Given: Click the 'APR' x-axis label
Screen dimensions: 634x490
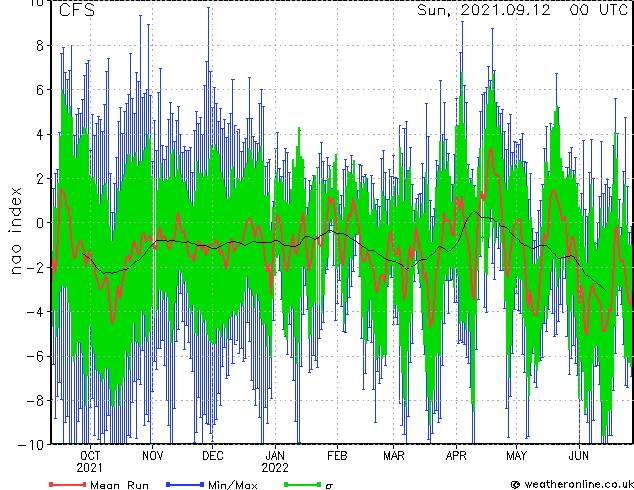Looking at the screenshot, I should click(x=456, y=456).
